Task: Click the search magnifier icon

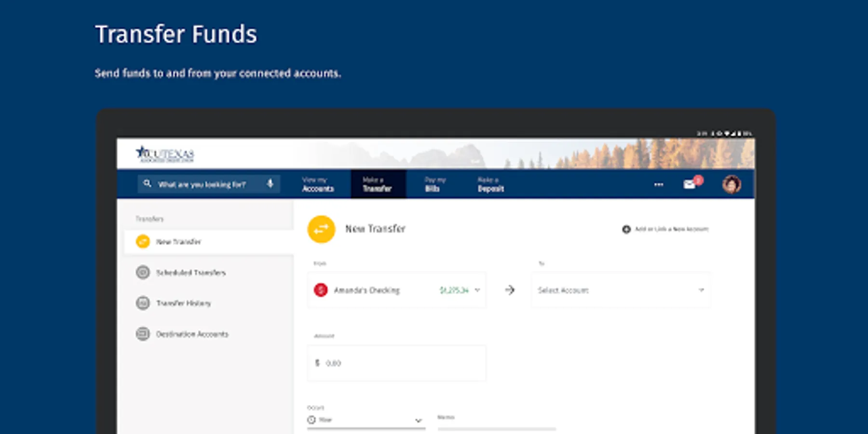Action: click(x=148, y=184)
